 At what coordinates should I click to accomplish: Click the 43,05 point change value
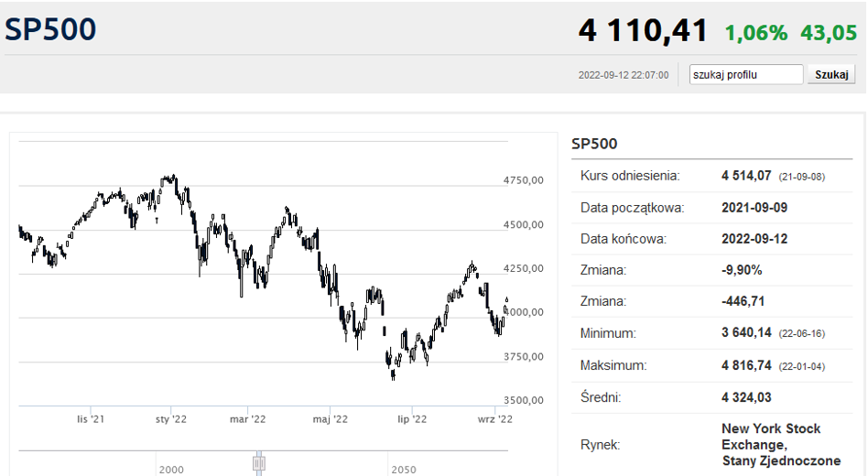[829, 33]
